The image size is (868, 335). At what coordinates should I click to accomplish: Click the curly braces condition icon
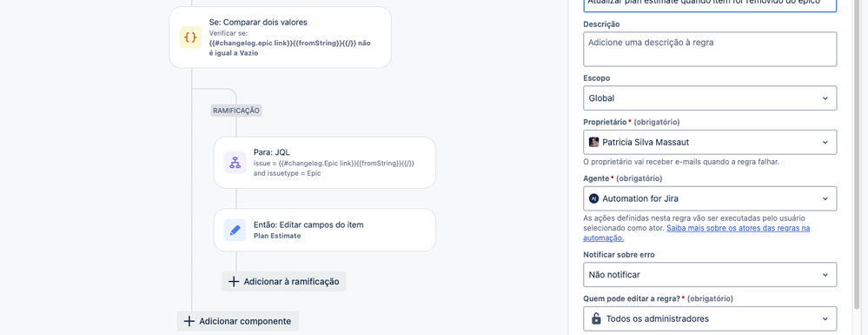click(x=190, y=37)
